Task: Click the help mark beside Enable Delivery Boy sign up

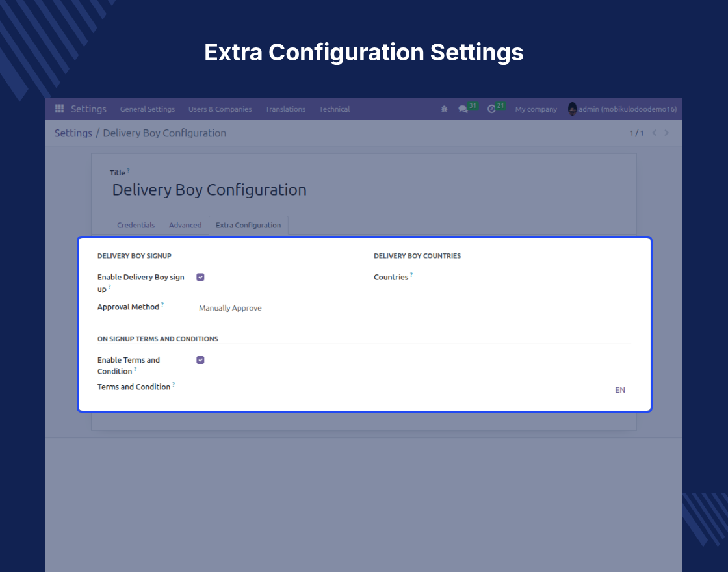Action: (110, 287)
